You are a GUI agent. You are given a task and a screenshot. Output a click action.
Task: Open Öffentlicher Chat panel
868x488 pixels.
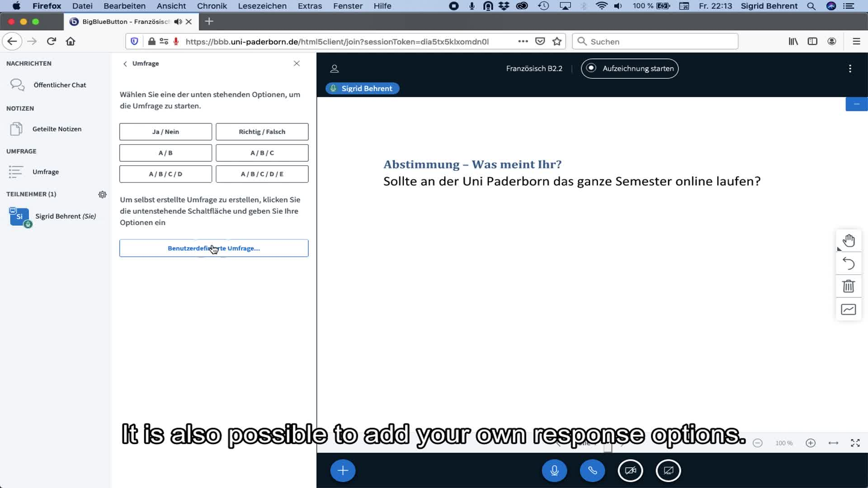click(x=59, y=85)
